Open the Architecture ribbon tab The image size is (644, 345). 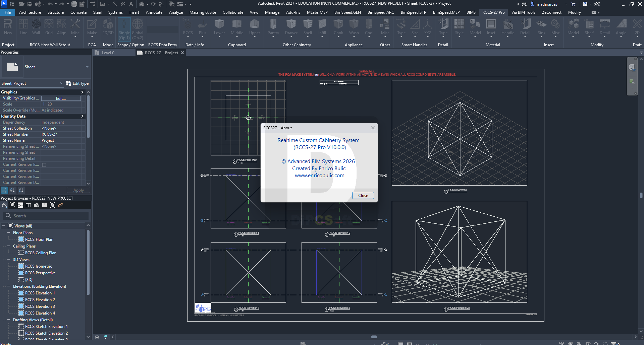tap(30, 12)
